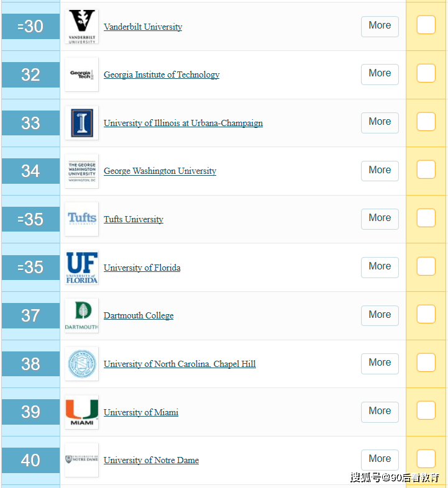Viewport: 448px width, 488px height.
Task: Enable the checkbox for Dartmouth College
Action: point(426,314)
